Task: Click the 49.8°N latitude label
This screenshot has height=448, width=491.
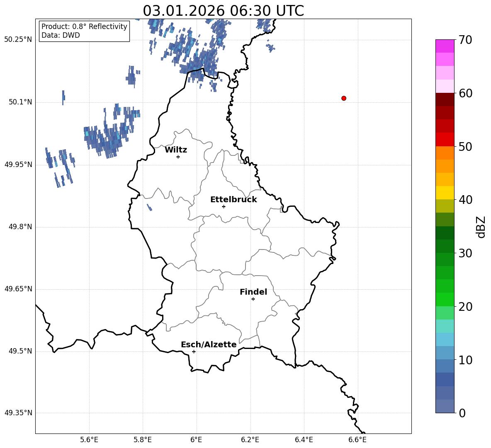Action: point(20,227)
